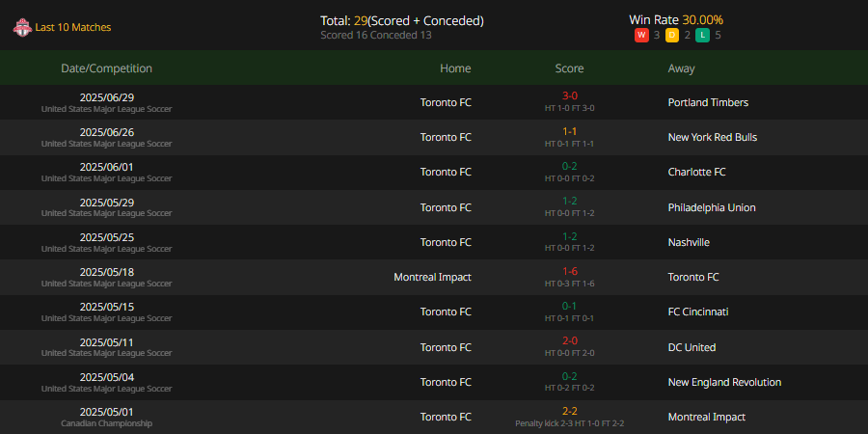This screenshot has height=434, width=868.
Task: Click the red W wins badge
Action: click(641, 36)
